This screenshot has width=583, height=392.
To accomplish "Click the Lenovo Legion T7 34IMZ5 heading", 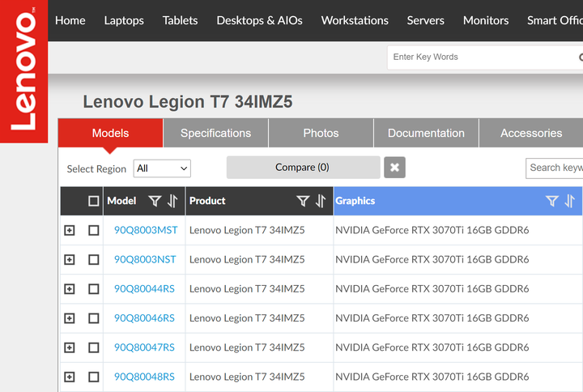I will tap(188, 102).
